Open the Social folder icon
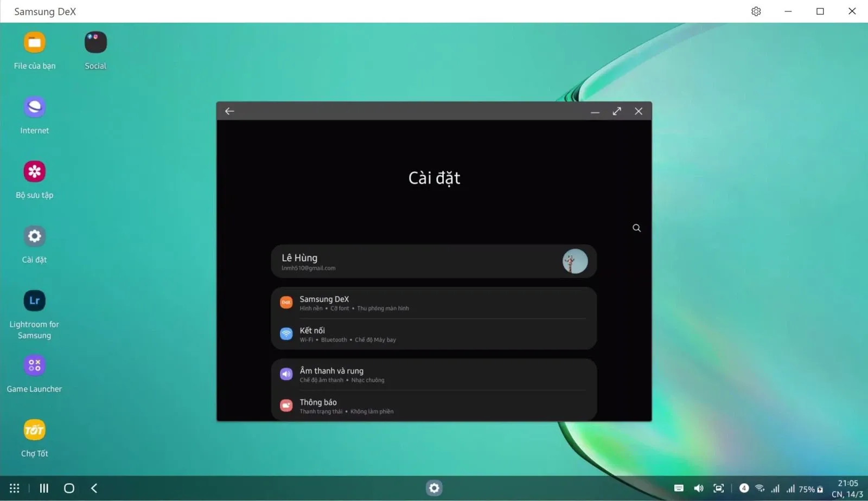This screenshot has height=501, width=868. pyautogui.click(x=95, y=42)
